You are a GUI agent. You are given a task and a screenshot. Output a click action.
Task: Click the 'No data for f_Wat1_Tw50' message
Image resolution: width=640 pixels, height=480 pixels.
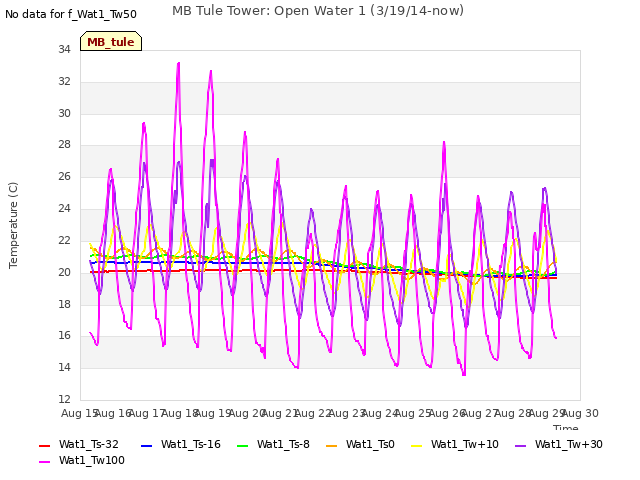[71, 14]
